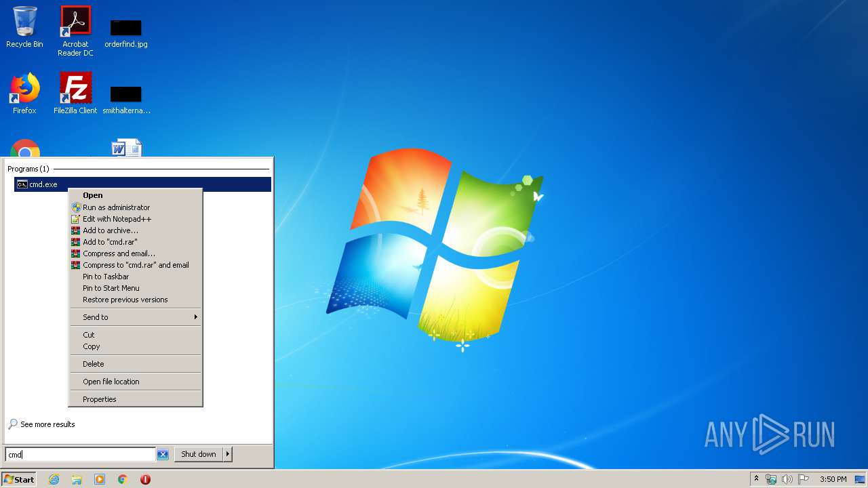868x488 pixels.
Task: Show hidden system tray icons
Action: 756,479
